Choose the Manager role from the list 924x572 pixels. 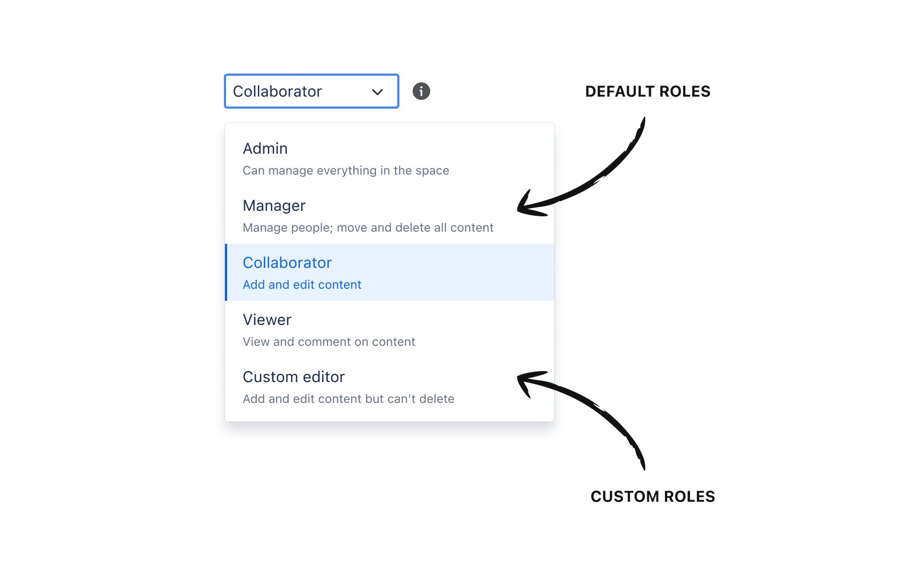click(x=390, y=216)
